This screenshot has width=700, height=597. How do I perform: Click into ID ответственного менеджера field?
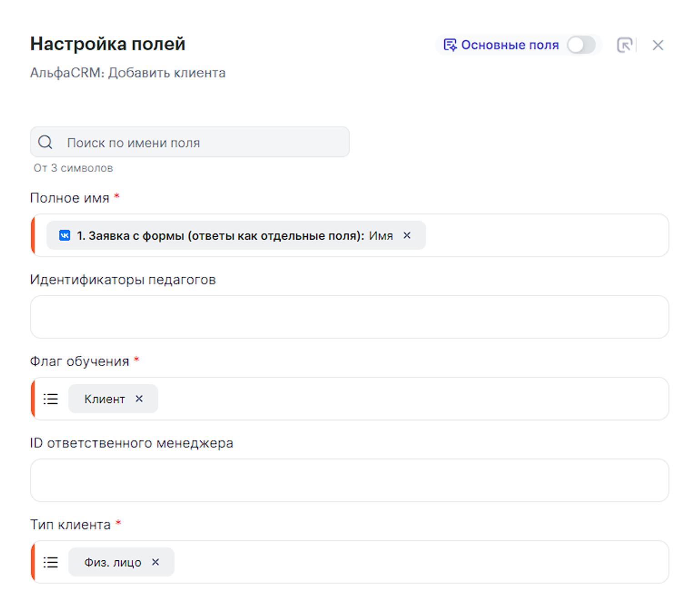[x=349, y=480]
